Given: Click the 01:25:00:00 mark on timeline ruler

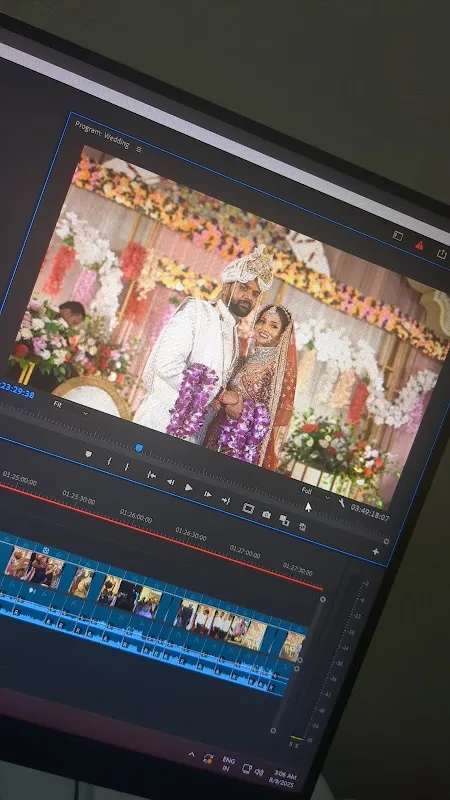Looking at the screenshot, I should pyautogui.click(x=19, y=478).
